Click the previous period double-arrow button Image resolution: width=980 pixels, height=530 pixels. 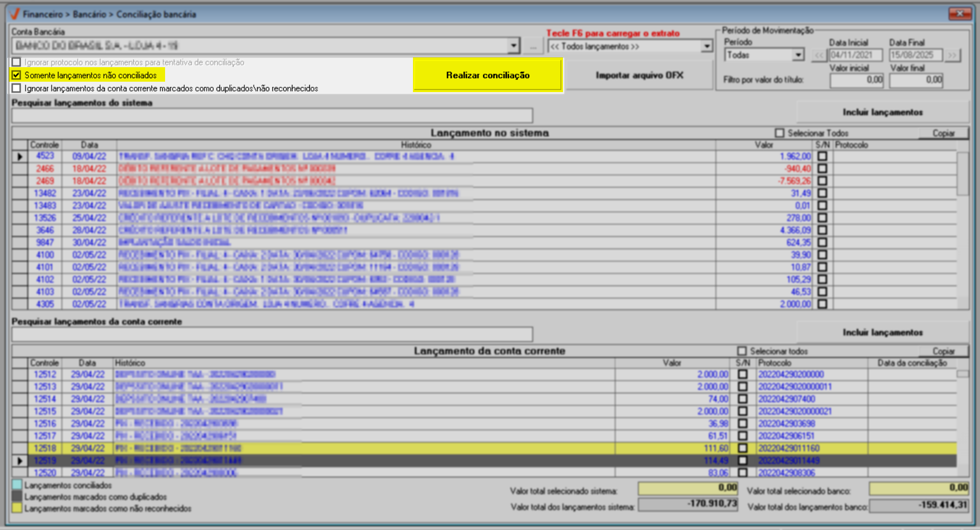tap(818, 56)
